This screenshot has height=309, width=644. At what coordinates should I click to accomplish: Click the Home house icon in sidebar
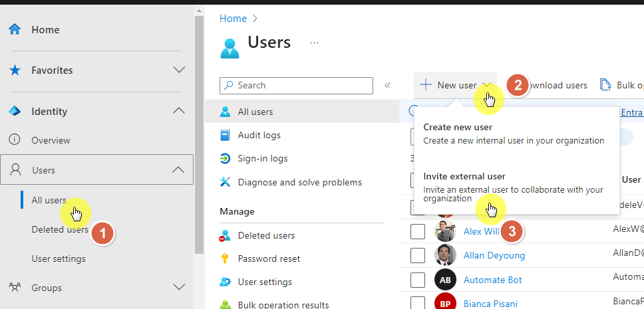click(x=15, y=29)
